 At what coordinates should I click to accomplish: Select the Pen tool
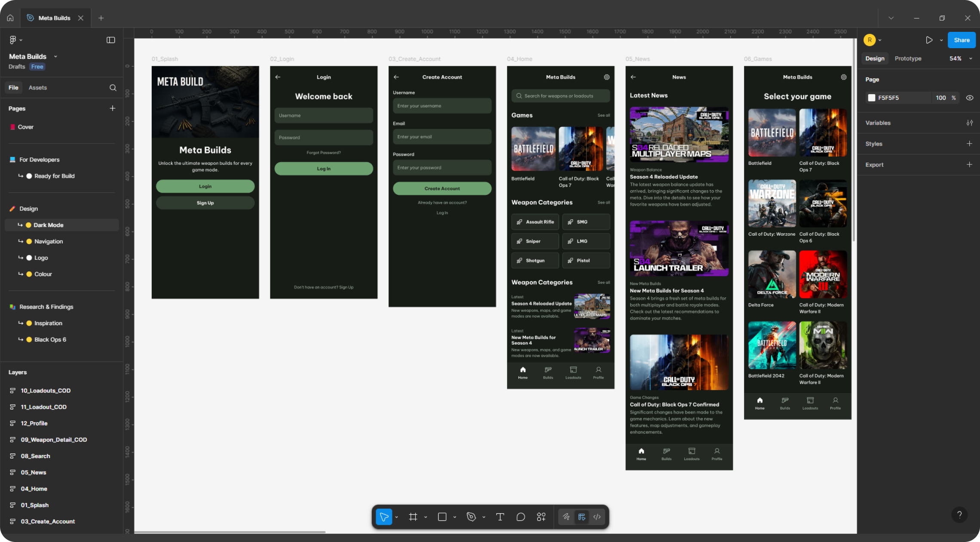[471, 517]
